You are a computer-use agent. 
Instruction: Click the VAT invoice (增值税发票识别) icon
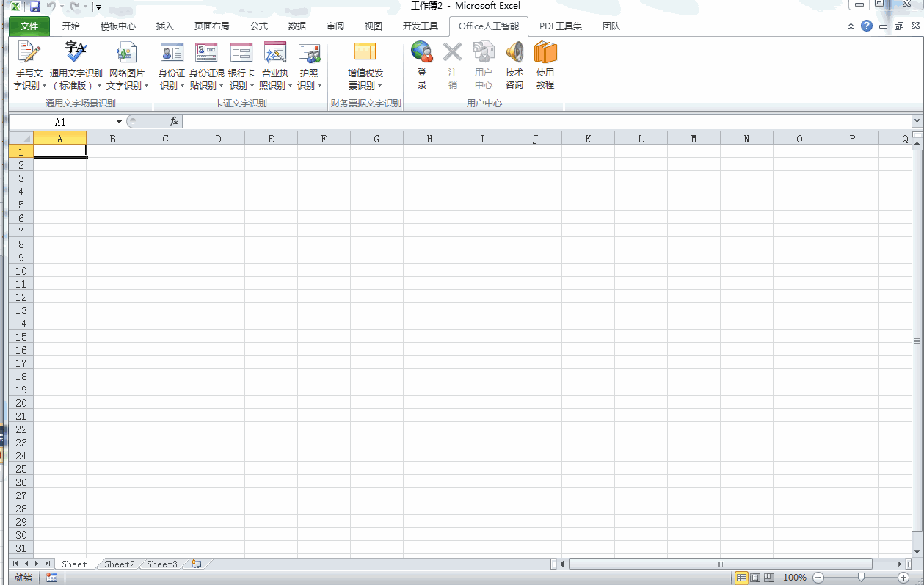(x=365, y=54)
